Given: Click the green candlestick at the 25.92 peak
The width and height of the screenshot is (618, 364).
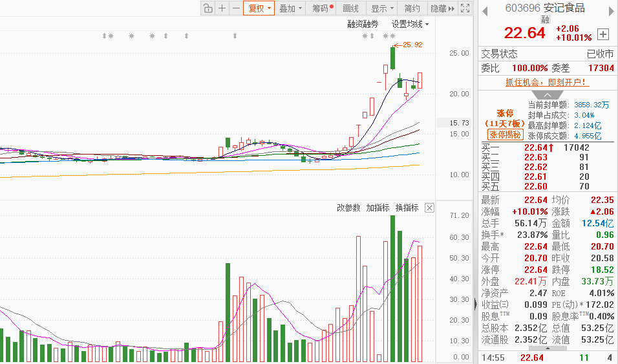Looking at the screenshot, I should [x=392, y=58].
